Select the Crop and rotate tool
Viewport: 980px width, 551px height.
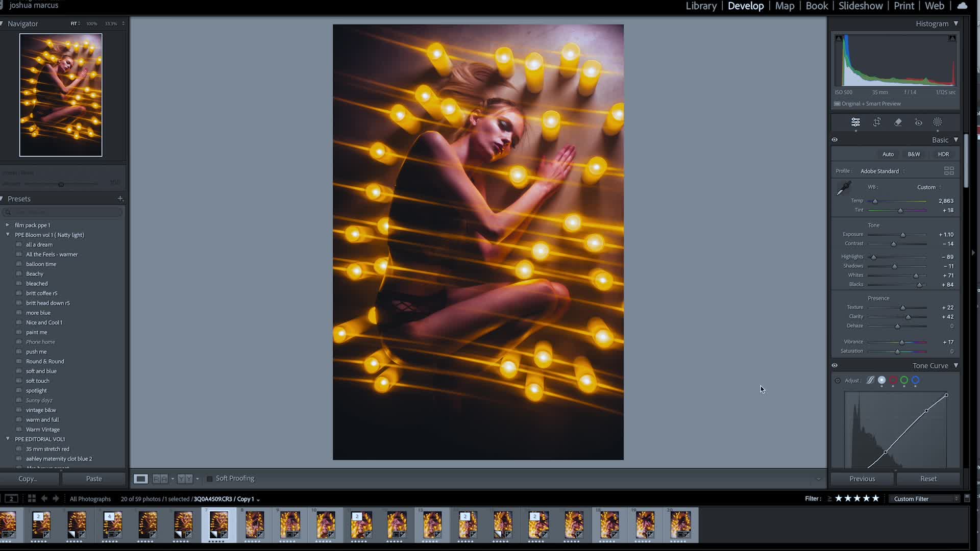click(877, 122)
